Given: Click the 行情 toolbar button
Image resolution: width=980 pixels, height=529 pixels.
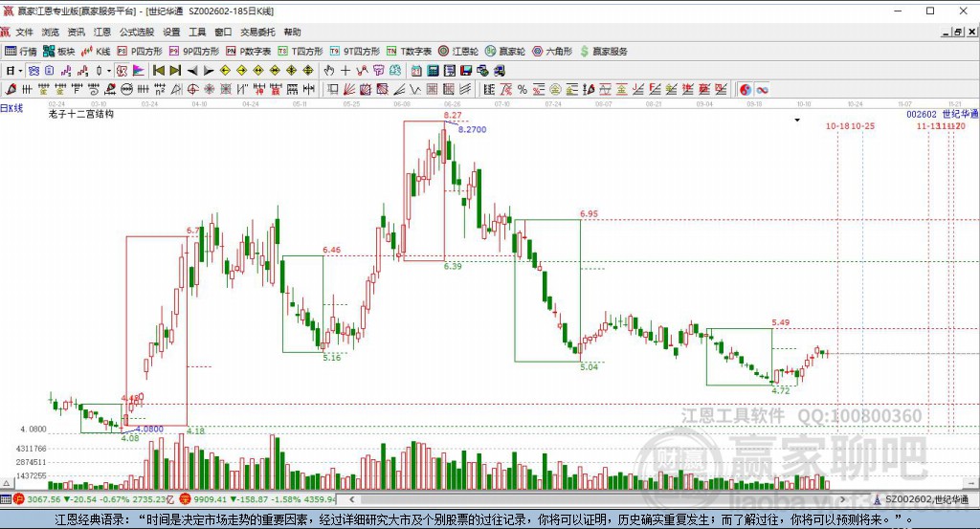Looking at the screenshot, I should point(21,52).
